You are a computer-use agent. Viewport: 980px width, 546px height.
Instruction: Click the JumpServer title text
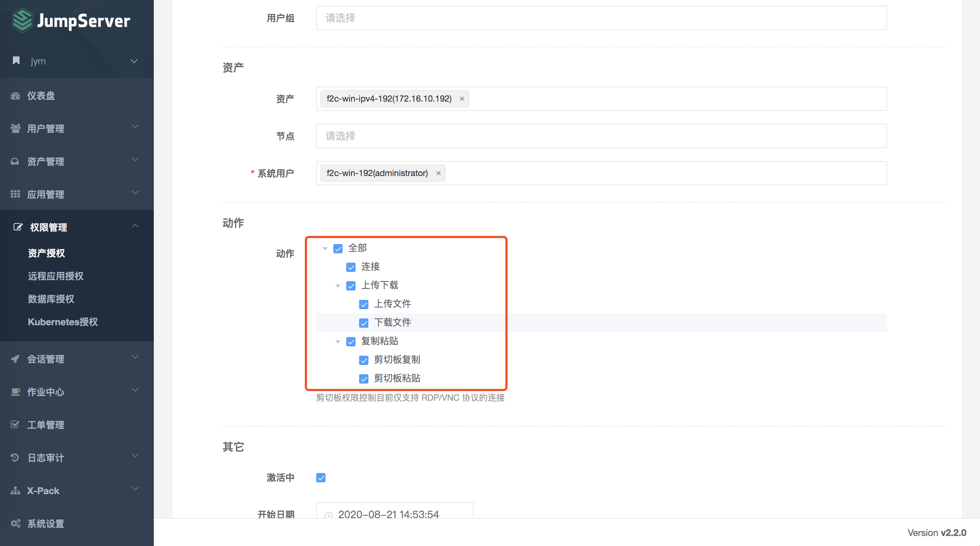pyautogui.click(x=83, y=21)
